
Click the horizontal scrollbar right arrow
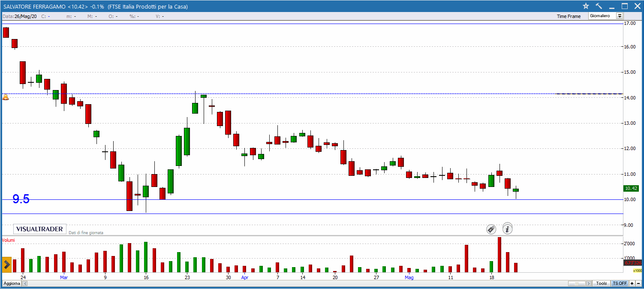point(590,283)
